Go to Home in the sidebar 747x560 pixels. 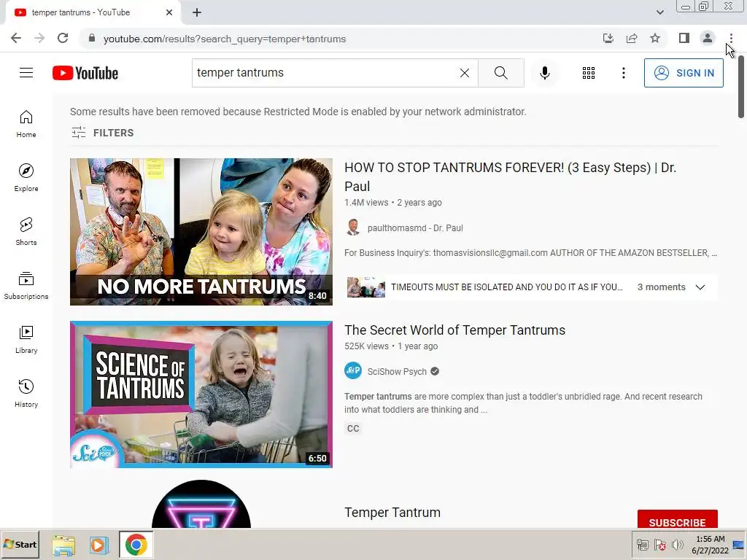click(26, 124)
